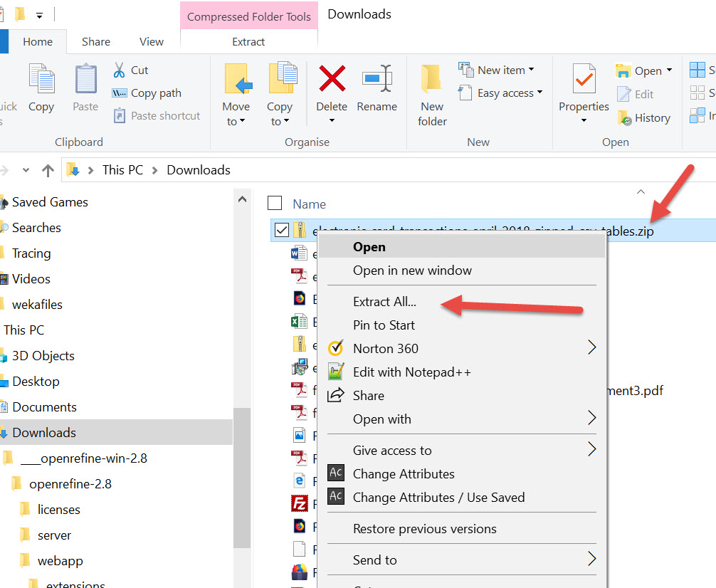Click the navigation pane scroll up arrow
This screenshot has height=588, width=716.
click(243, 199)
